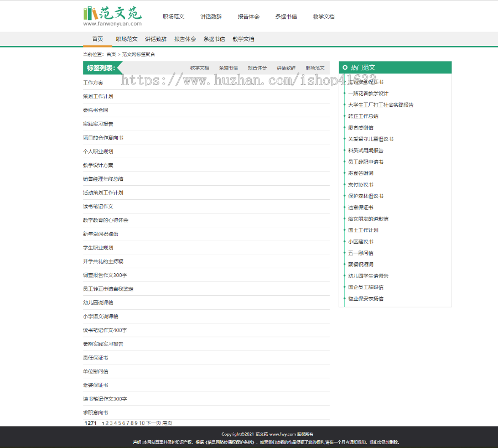498x448 pixels.
Task: Open hot article 保护森林倡议书
Action: tap(366, 196)
